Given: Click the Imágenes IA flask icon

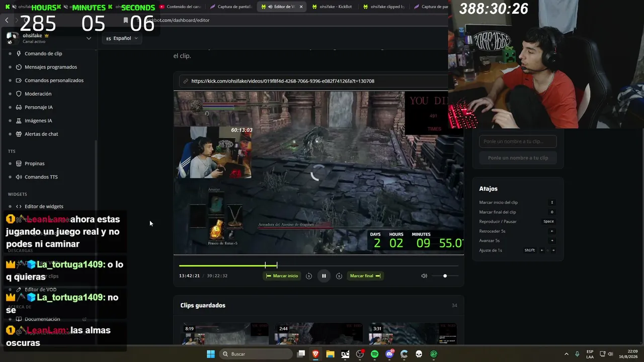Looking at the screenshot, I should click(x=19, y=121).
